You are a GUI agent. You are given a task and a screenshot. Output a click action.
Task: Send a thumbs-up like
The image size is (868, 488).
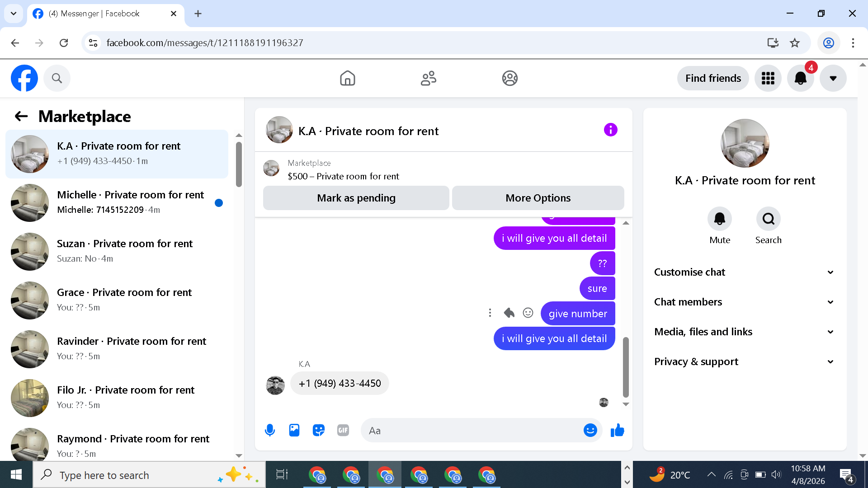pos(617,430)
